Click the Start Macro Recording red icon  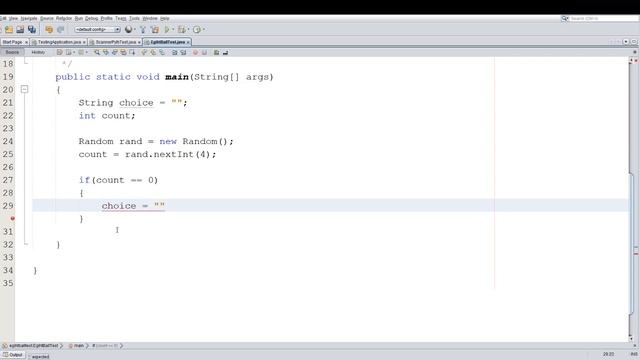tap(196, 52)
